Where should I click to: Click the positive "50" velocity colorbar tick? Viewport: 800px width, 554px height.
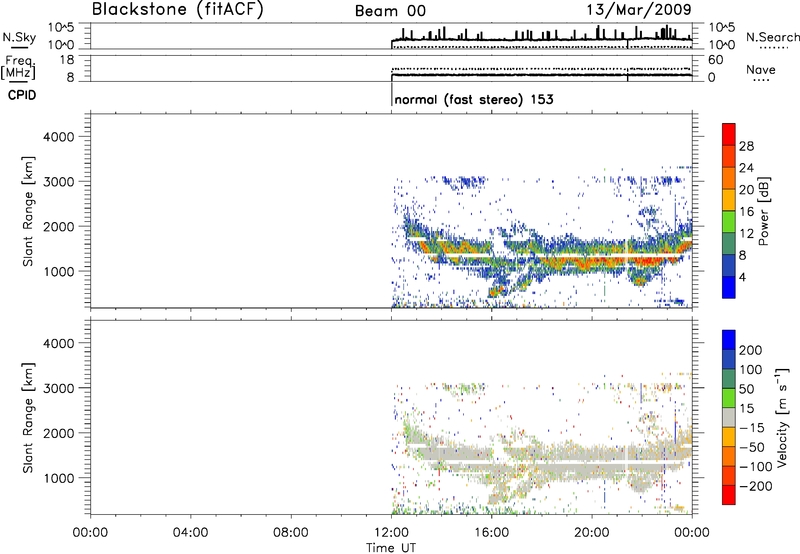[x=746, y=389]
